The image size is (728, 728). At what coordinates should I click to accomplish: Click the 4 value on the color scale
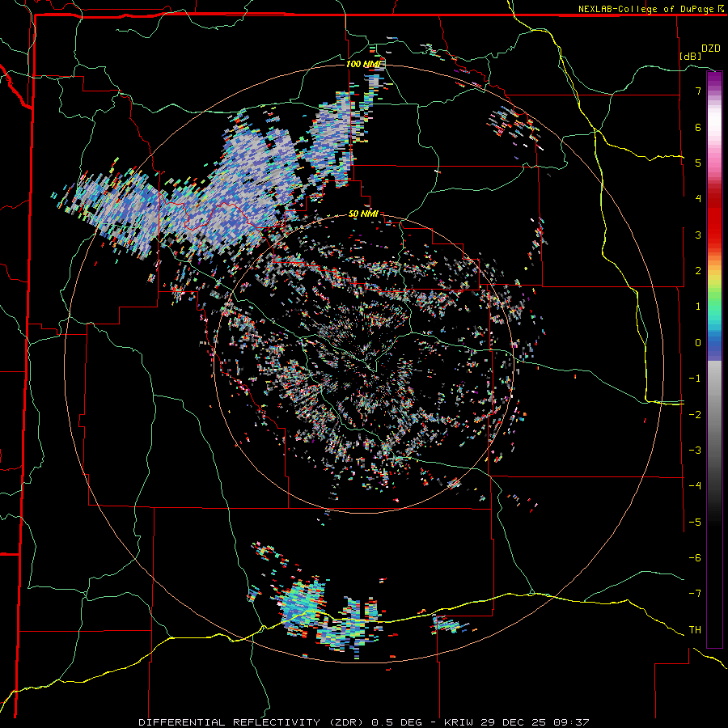pyautogui.click(x=698, y=199)
